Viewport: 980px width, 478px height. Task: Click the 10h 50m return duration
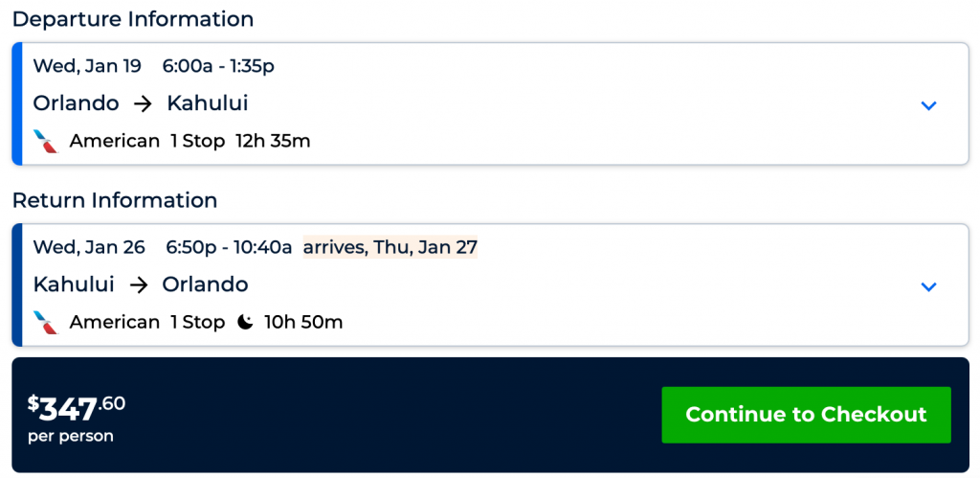coord(303,323)
